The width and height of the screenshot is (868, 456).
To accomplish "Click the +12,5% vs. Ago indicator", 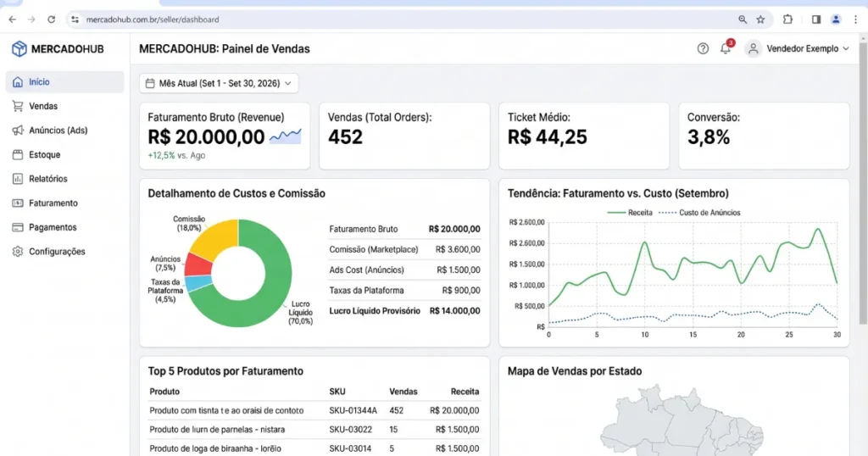I will point(176,155).
